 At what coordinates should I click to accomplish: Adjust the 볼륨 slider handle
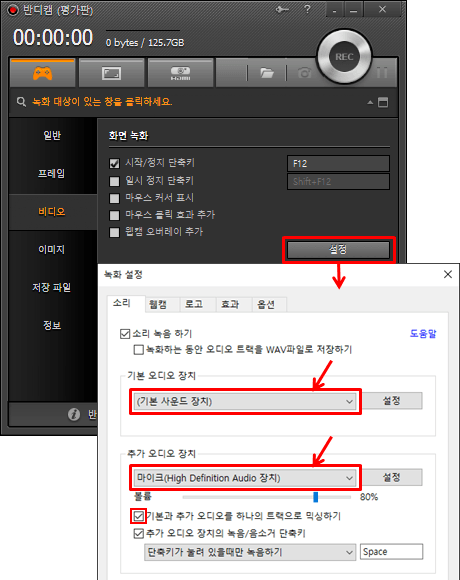pyautogui.click(x=315, y=497)
